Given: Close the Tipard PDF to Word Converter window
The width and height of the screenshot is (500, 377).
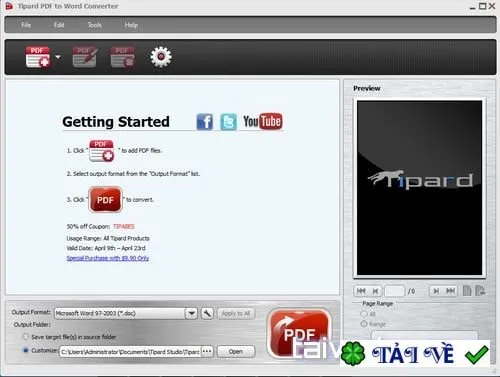Looking at the screenshot, I should point(492,6).
